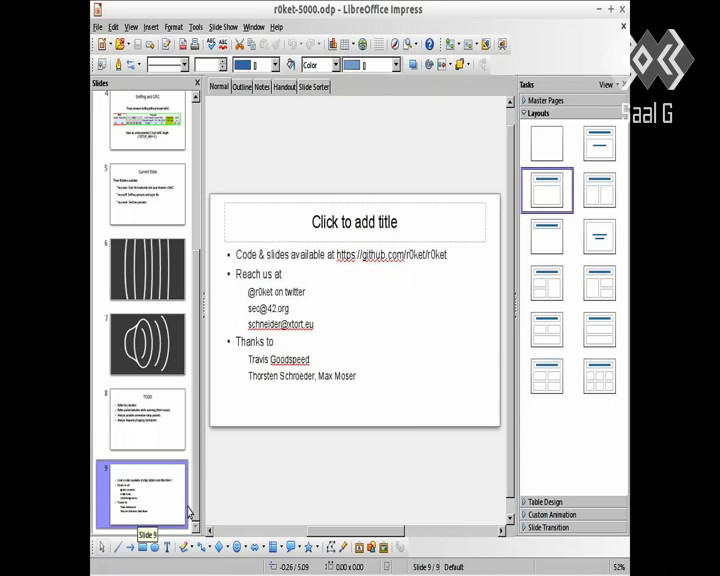Choose the Line drawing tool
Image resolution: width=720 pixels, height=576 pixels.
[x=118, y=547]
